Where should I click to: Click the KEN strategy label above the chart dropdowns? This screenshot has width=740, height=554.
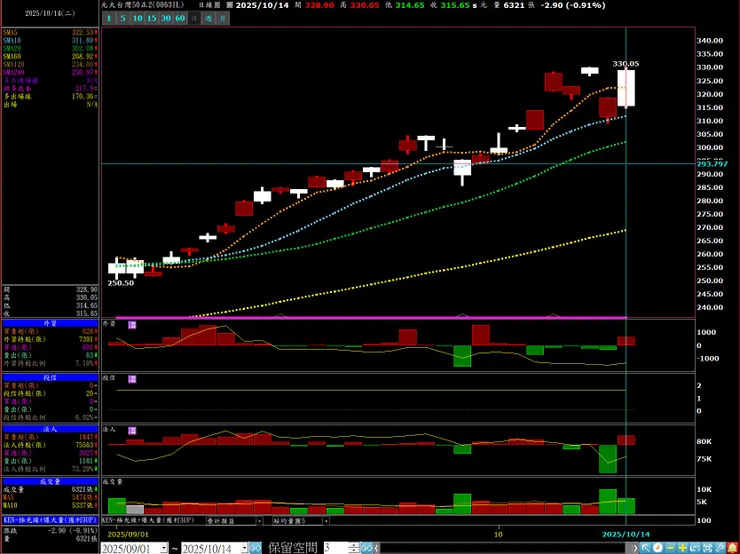click(x=148, y=521)
